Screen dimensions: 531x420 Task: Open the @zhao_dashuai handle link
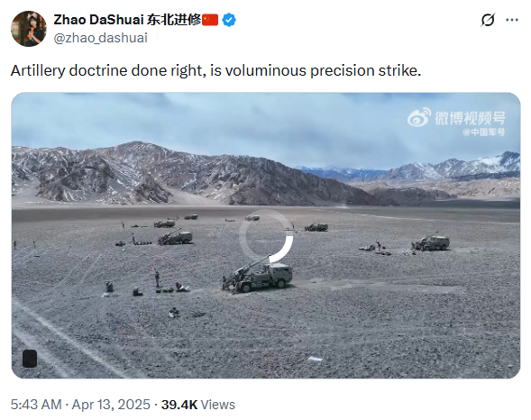pos(101,38)
